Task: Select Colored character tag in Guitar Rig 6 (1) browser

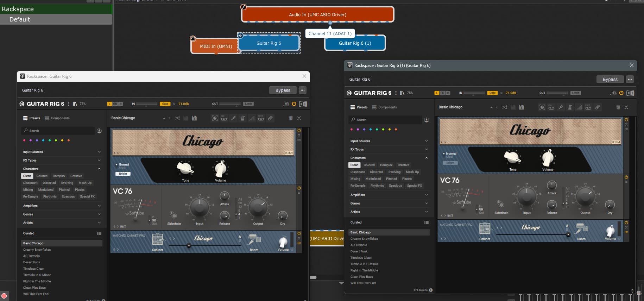Action: [369, 165]
